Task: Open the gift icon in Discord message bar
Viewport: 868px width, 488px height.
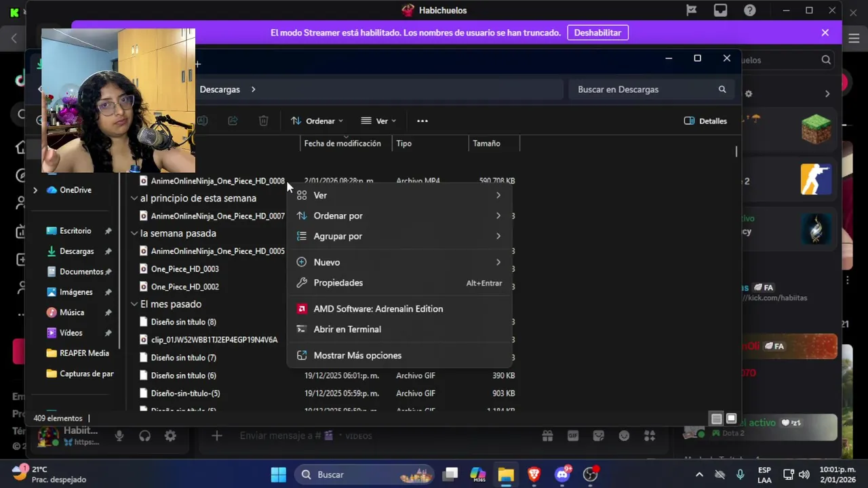Action: [x=547, y=436]
